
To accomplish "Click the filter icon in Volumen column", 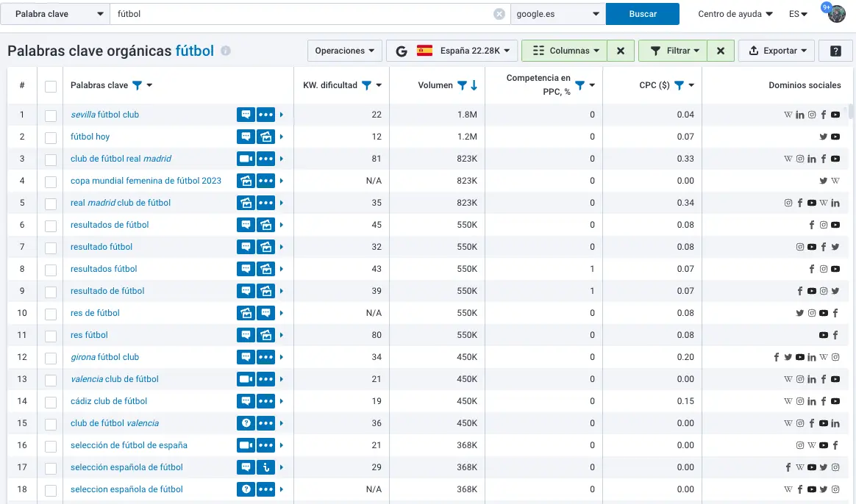I will click(462, 85).
